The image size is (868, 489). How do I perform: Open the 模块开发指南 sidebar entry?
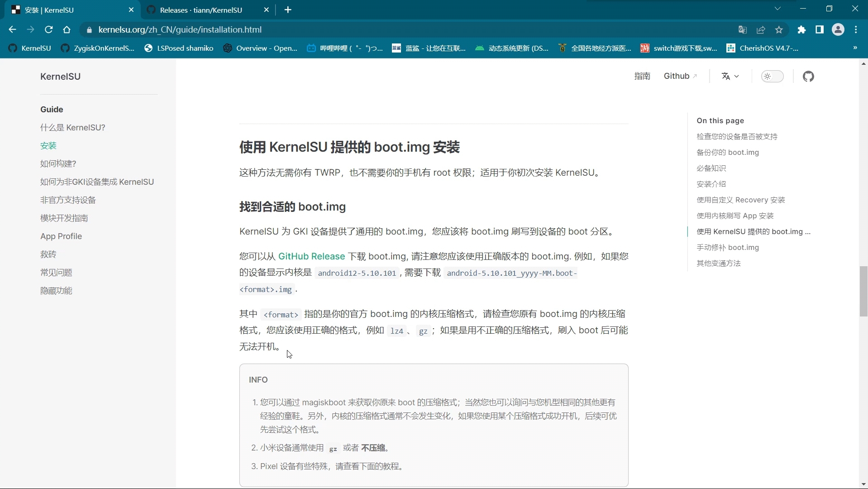pos(64,218)
